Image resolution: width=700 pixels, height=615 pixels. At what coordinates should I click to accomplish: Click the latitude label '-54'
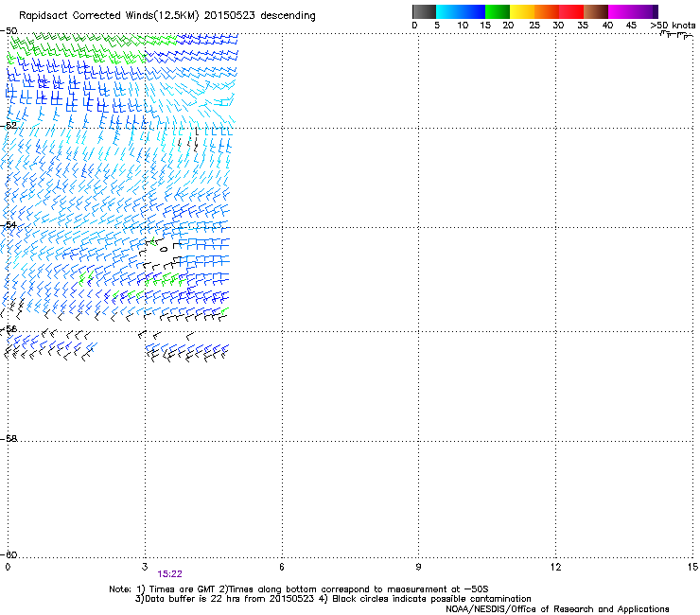(x=9, y=224)
